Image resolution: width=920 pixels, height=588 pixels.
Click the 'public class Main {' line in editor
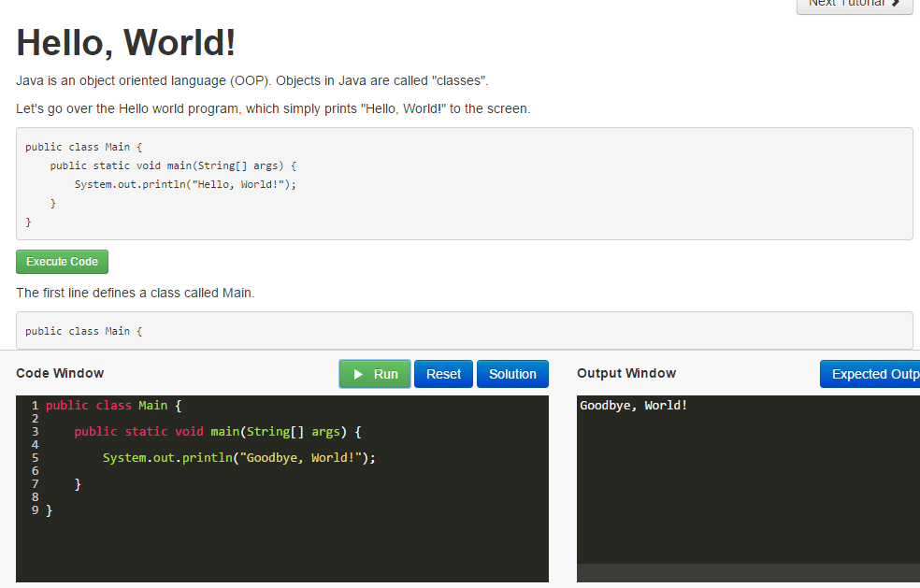113,406
